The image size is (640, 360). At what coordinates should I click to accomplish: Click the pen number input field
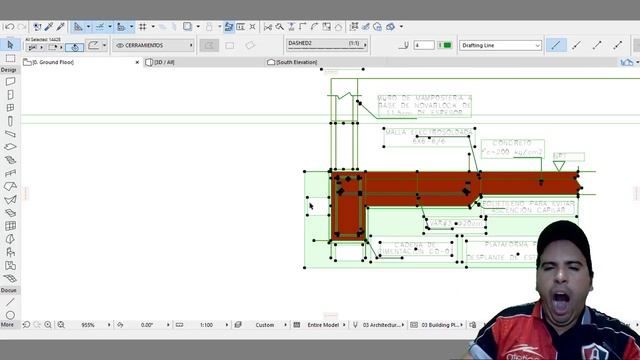[424, 45]
